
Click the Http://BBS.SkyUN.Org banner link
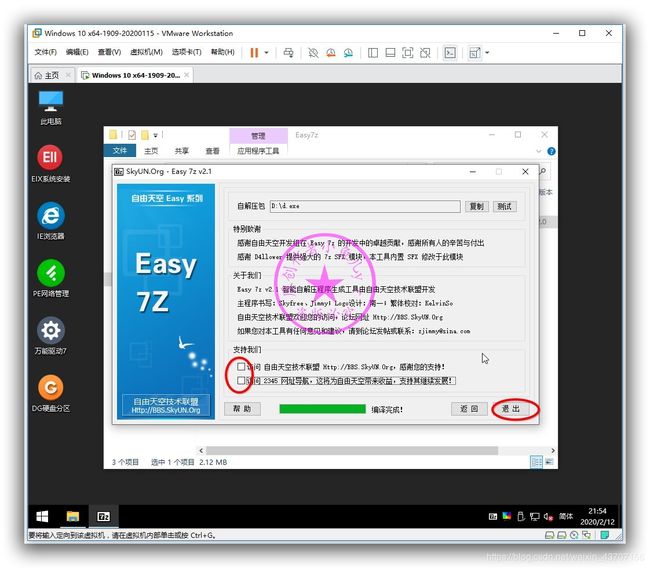click(x=166, y=410)
